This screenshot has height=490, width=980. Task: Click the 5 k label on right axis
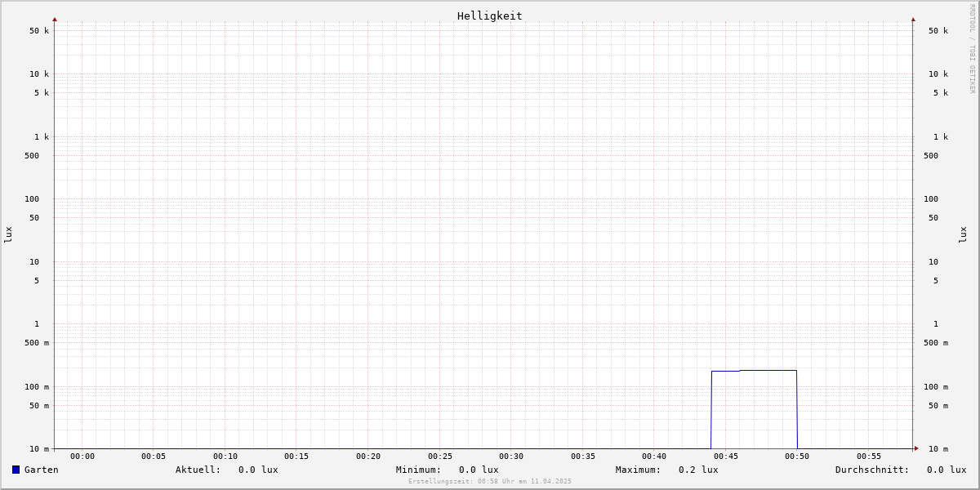[x=941, y=93]
